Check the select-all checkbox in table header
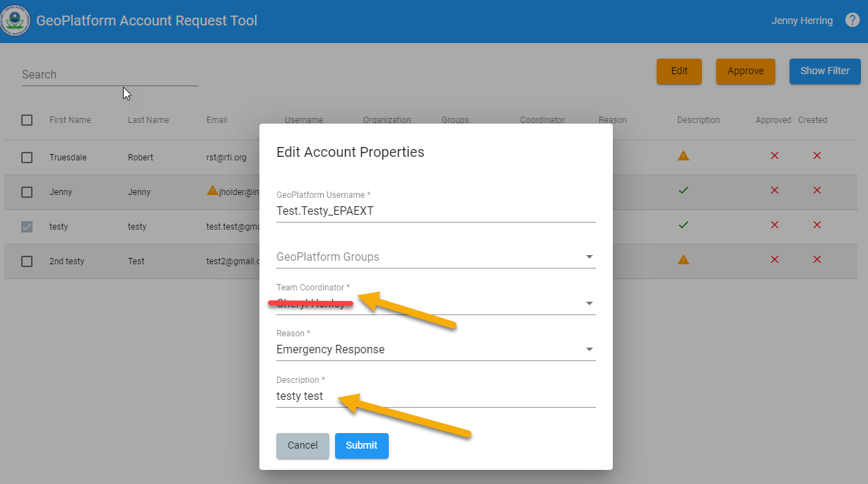868x484 pixels. click(27, 120)
